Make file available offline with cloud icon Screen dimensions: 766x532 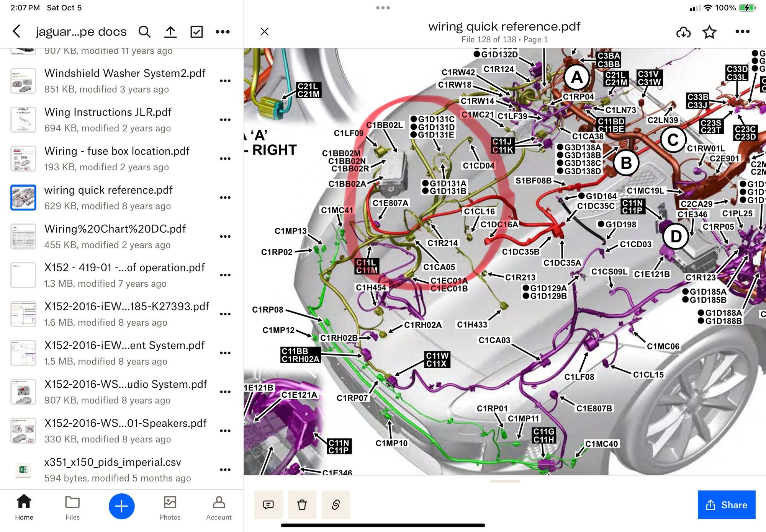(x=683, y=32)
